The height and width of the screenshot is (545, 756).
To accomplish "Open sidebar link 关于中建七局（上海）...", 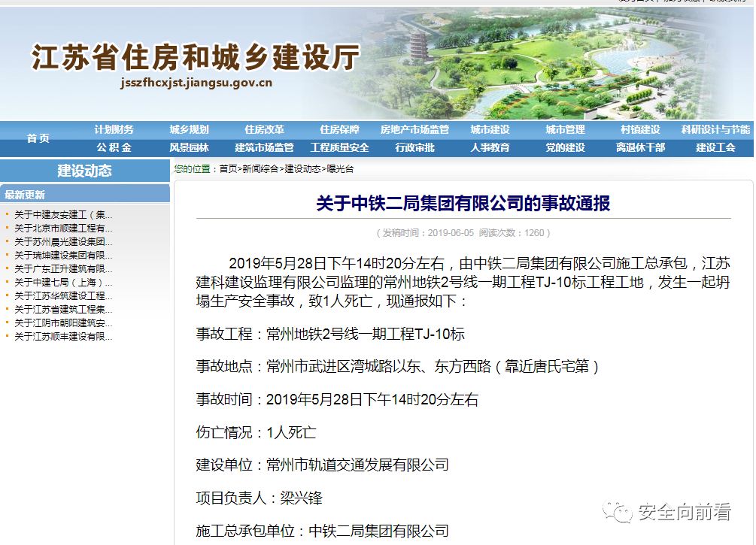I will [63, 283].
